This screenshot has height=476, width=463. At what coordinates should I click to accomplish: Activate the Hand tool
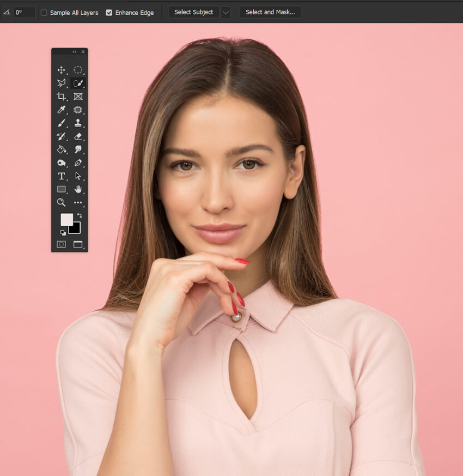click(78, 189)
